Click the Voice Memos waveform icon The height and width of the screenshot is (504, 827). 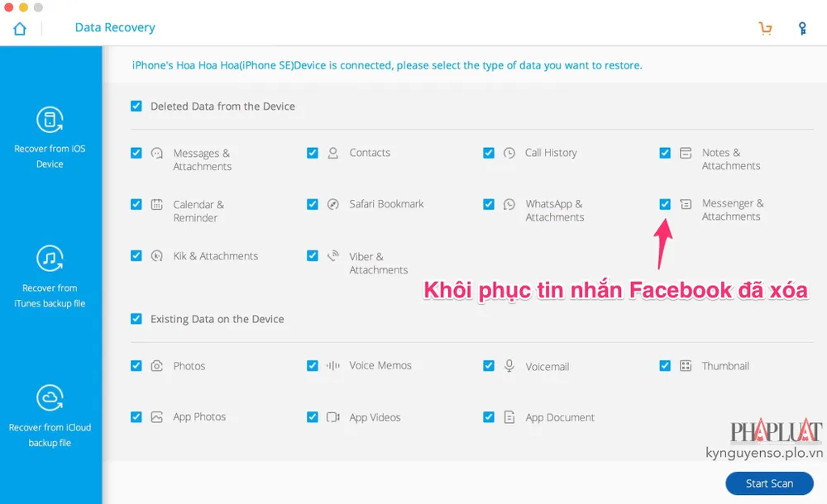333,365
